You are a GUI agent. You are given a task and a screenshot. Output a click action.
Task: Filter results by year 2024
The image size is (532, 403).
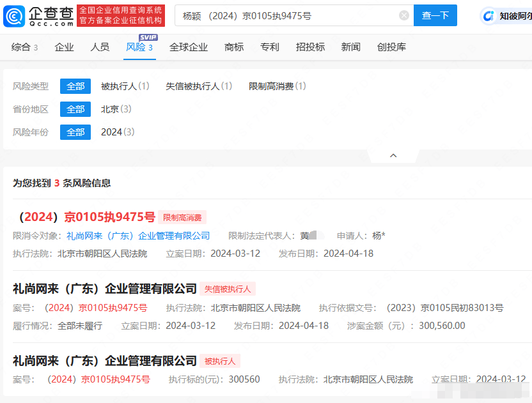point(117,132)
